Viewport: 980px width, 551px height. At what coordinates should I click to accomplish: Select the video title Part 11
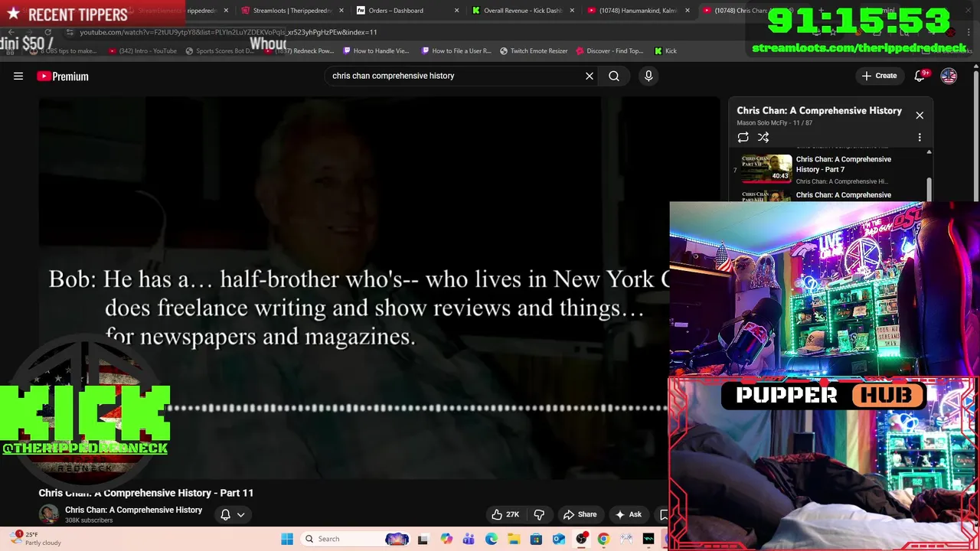pyautogui.click(x=146, y=494)
